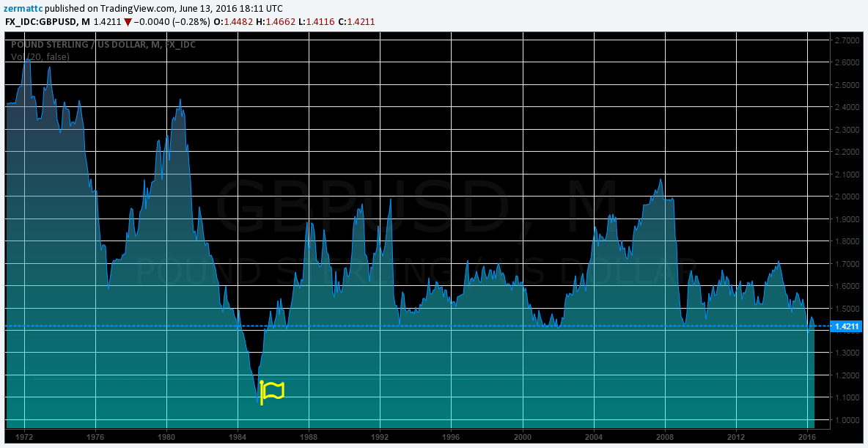The height and width of the screenshot is (448, 868).
Task: Click the 1.8000 price axis label
Action: click(847, 241)
